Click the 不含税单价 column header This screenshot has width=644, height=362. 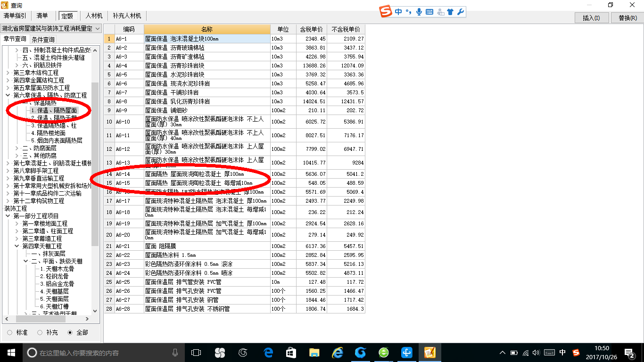pyautogui.click(x=346, y=29)
